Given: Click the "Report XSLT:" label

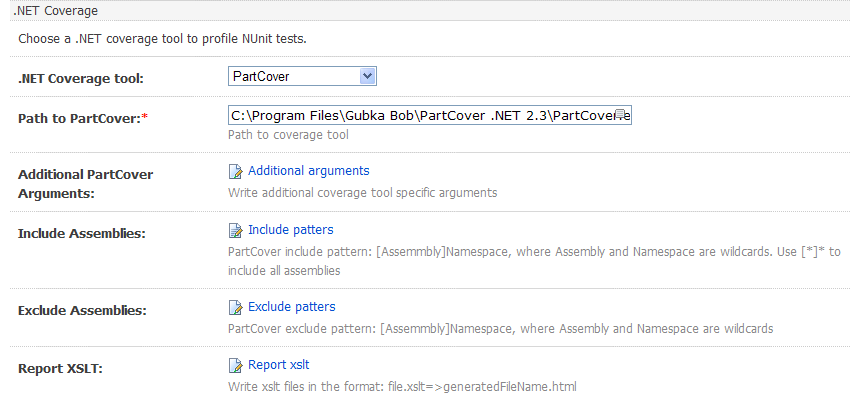Looking at the screenshot, I should tap(60, 369).
